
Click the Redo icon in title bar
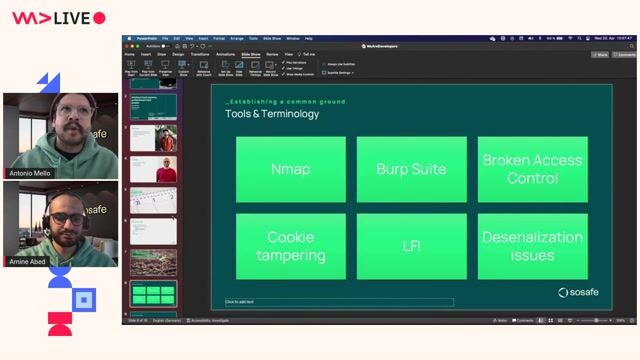202,46
